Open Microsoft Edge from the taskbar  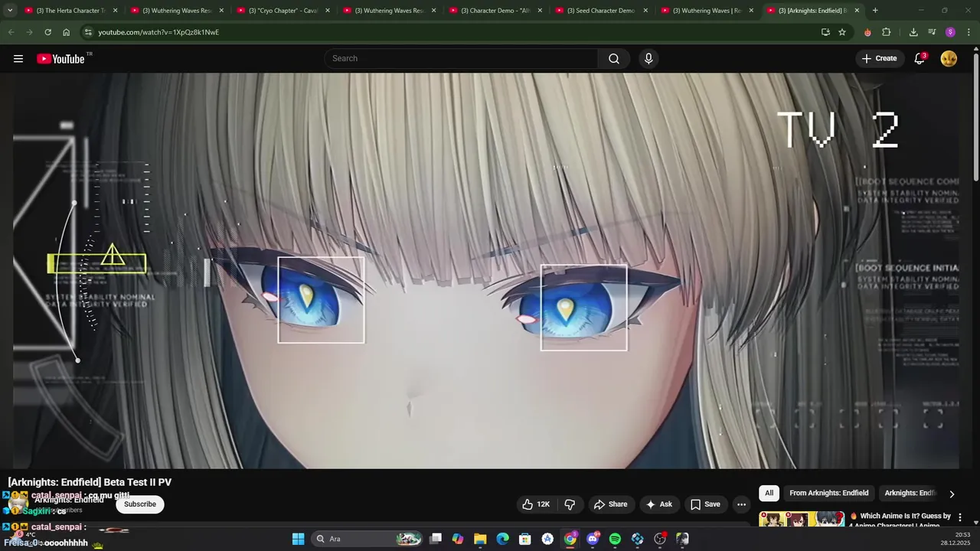[x=502, y=539]
